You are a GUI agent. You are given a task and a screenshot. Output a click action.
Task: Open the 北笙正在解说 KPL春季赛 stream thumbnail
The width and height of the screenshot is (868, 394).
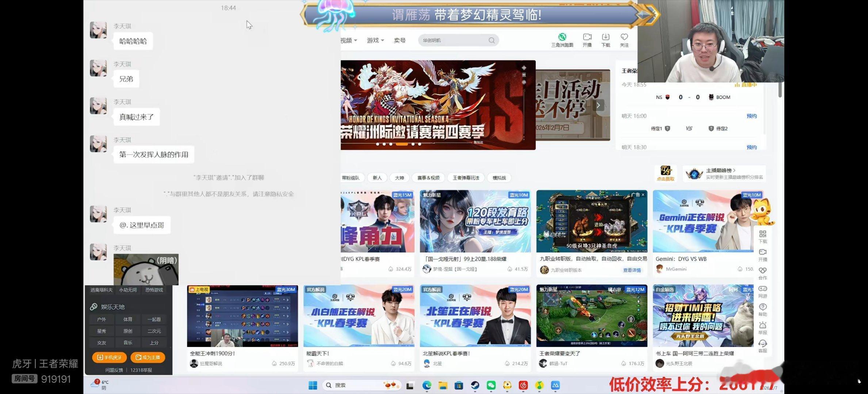tap(475, 316)
